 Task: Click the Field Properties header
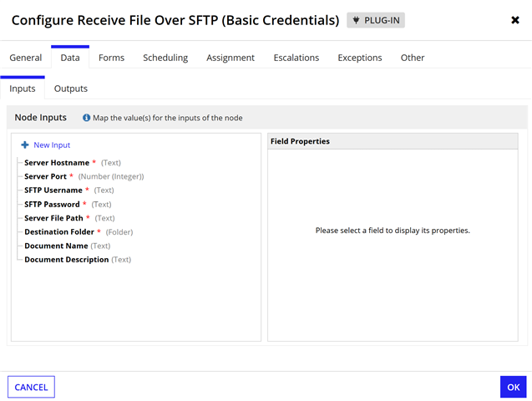pos(393,141)
